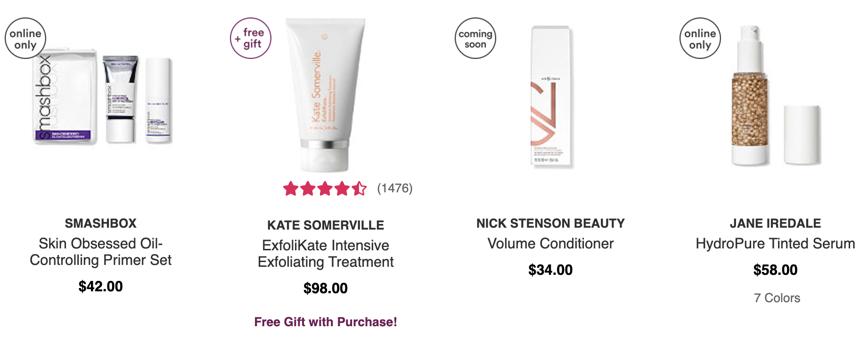Viewport: 868px width, 346px height.
Task: Open the HydroPure Tinted Serum link
Action: click(775, 244)
